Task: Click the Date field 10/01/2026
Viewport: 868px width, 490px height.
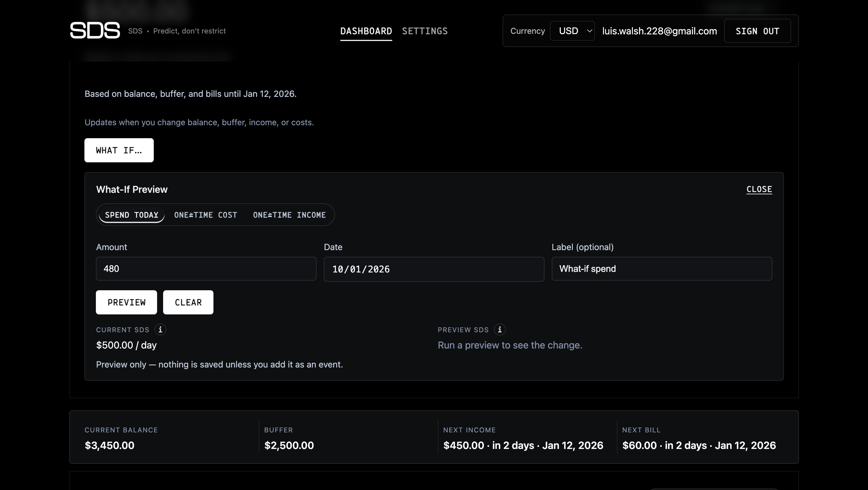Action: point(434,269)
